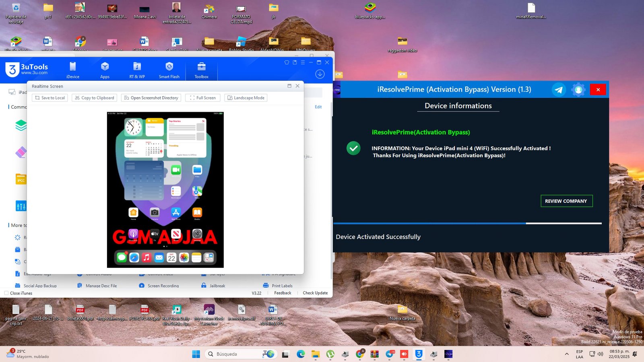The height and width of the screenshot is (362, 644).
Task: Switch to the Apps tab in 3uTools
Action: (x=105, y=70)
